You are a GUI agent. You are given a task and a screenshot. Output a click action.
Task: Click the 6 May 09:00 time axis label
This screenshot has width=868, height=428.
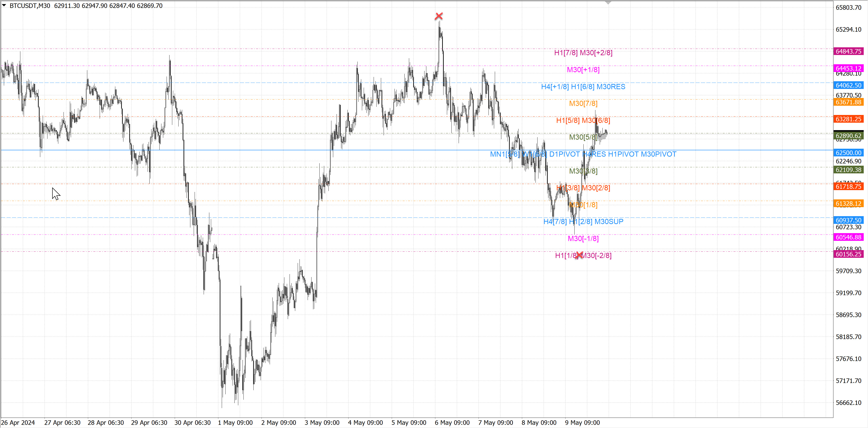452,423
